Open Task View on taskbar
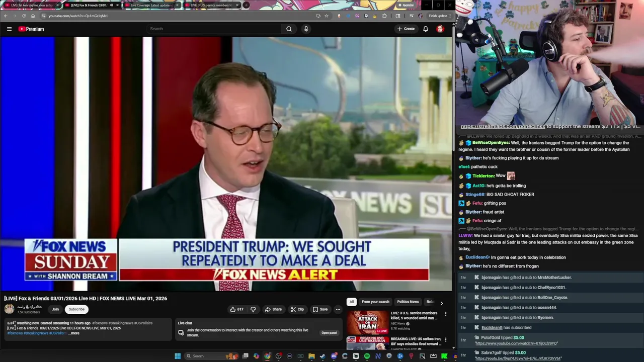The width and height of the screenshot is (644, 362). click(246, 356)
